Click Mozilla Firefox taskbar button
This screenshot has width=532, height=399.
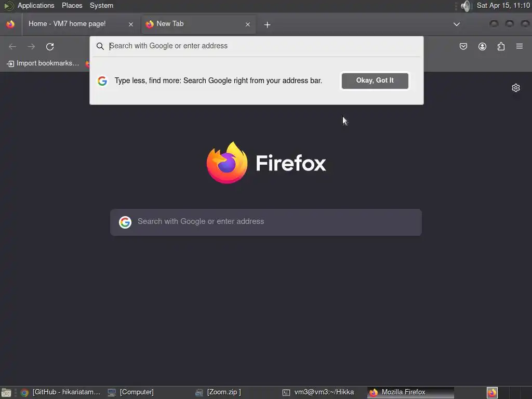tap(410, 393)
